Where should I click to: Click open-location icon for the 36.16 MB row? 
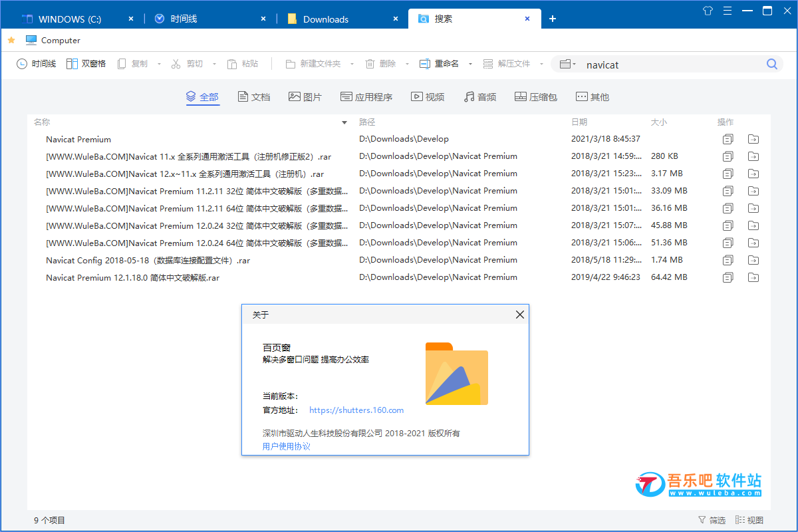tap(754, 209)
